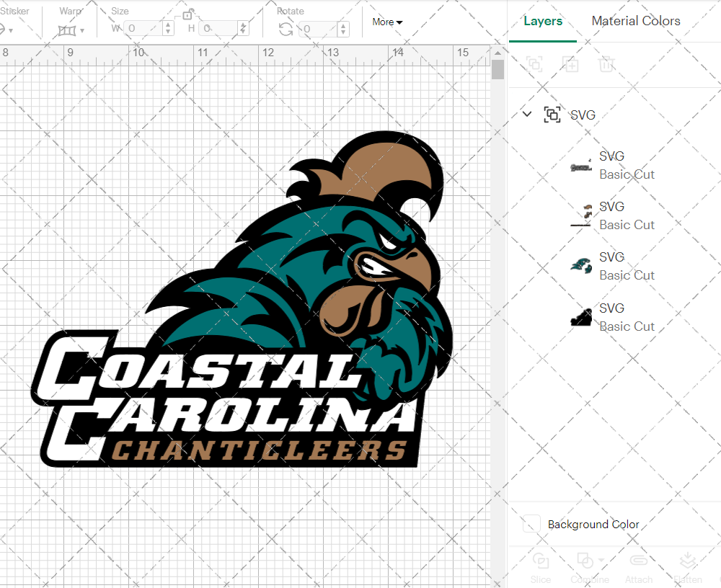This screenshot has height=588, width=721.
Task: Expand the More menu in the toolbar
Action: click(x=387, y=22)
